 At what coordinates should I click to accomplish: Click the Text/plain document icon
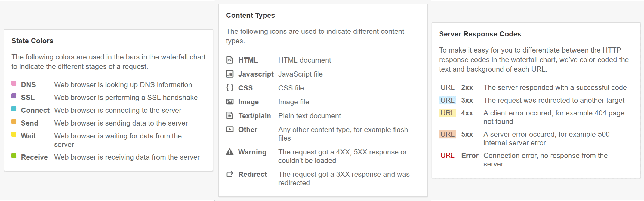tap(230, 115)
